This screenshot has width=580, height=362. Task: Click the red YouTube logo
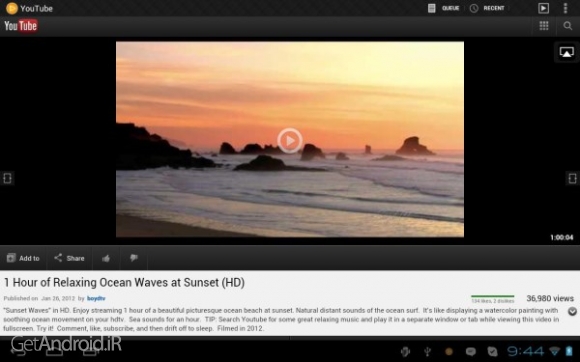tap(21, 26)
